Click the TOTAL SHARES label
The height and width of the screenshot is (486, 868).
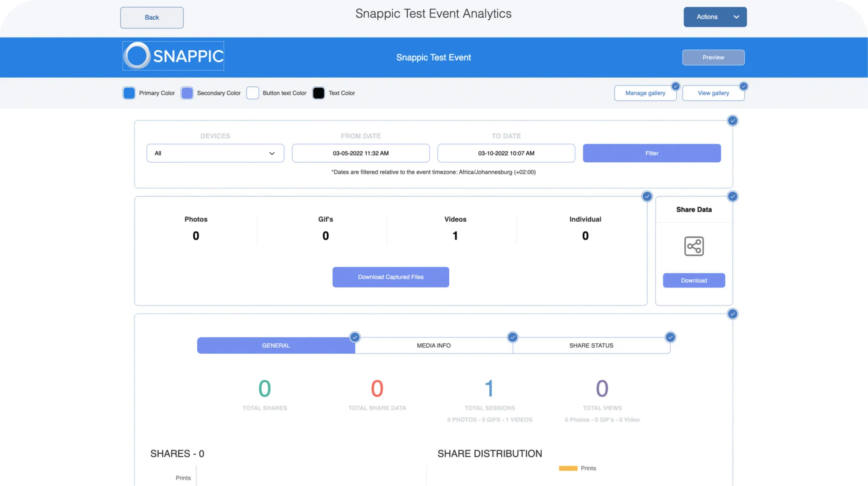[264, 408]
